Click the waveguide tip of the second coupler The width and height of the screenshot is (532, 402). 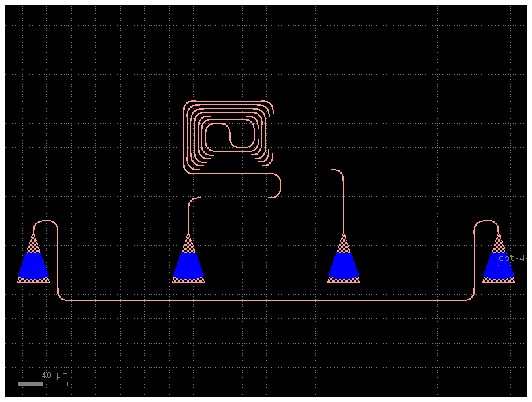point(188,234)
